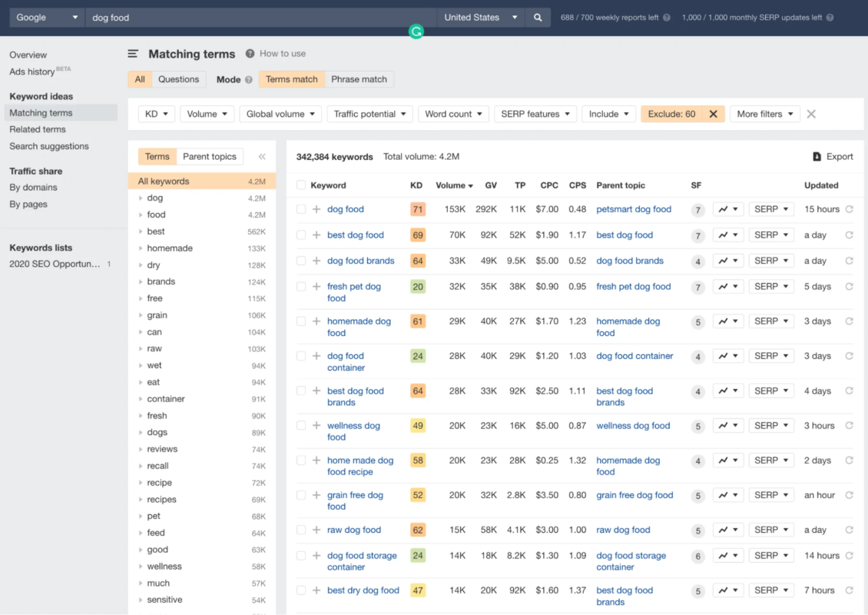Open the Volume filter dropdown
The image size is (868, 615).
[207, 114]
